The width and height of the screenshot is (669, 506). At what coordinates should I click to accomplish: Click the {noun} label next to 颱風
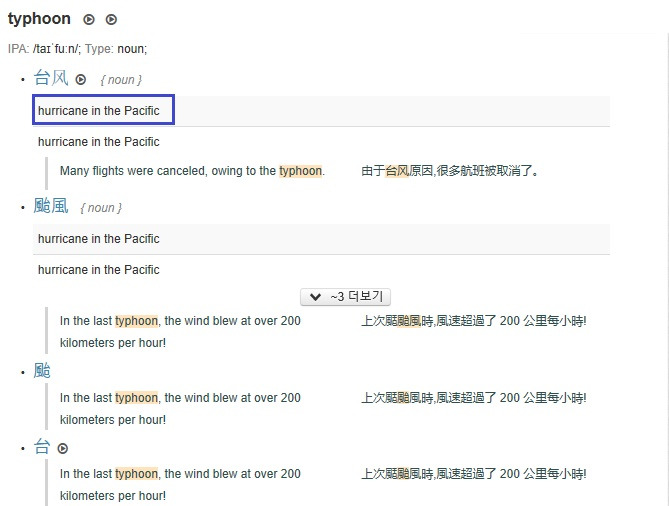[101, 208]
